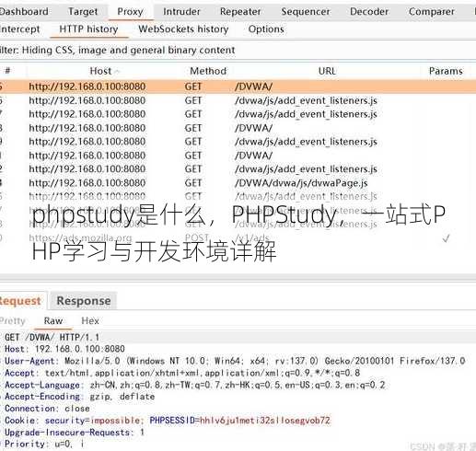Click the Params checkmark in the mozilla row
The height and width of the screenshot is (451, 476).
coord(446,238)
